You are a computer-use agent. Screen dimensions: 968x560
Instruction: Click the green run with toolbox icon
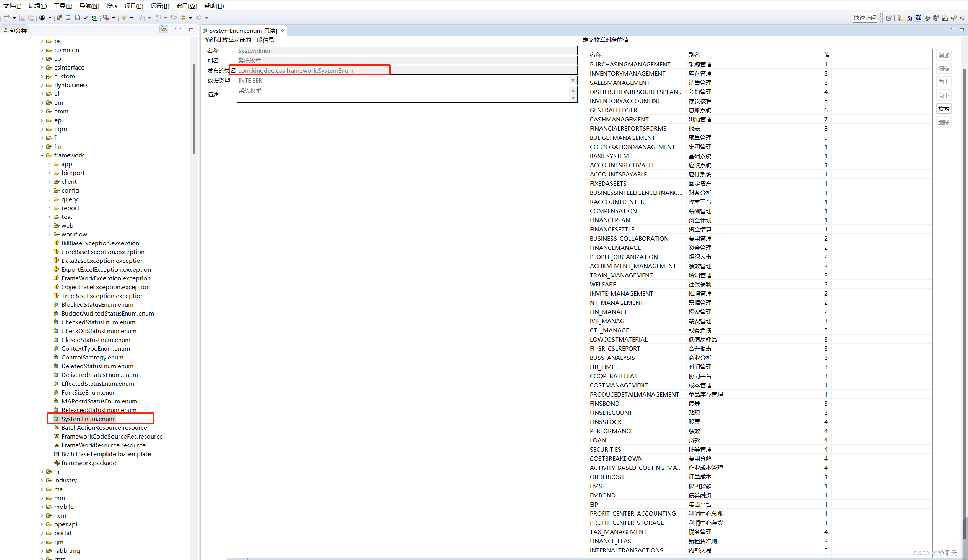pyautogui.click(x=106, y=18)
